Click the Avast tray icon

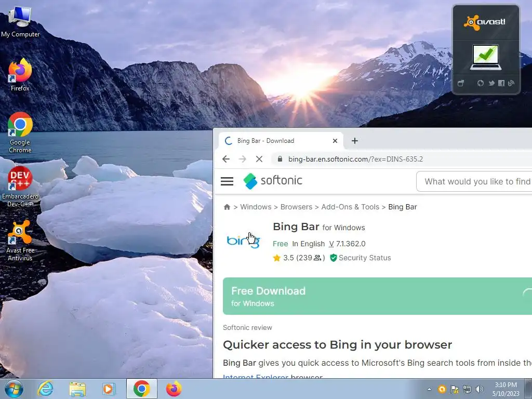[442, 389]
